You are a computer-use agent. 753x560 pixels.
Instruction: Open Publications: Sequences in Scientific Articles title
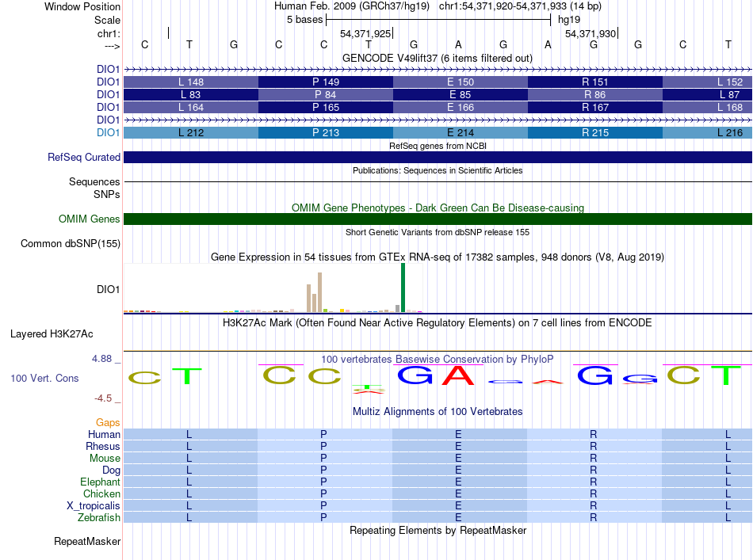coord(438,170)
